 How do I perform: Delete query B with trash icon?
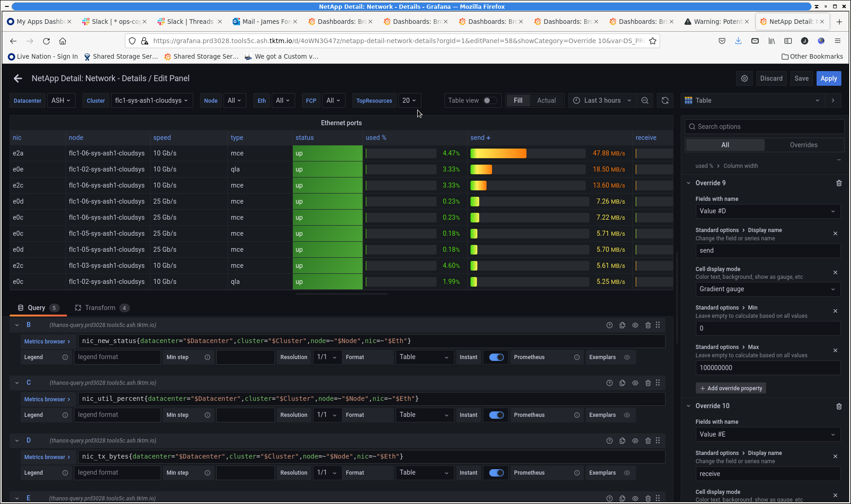point(648,325)
